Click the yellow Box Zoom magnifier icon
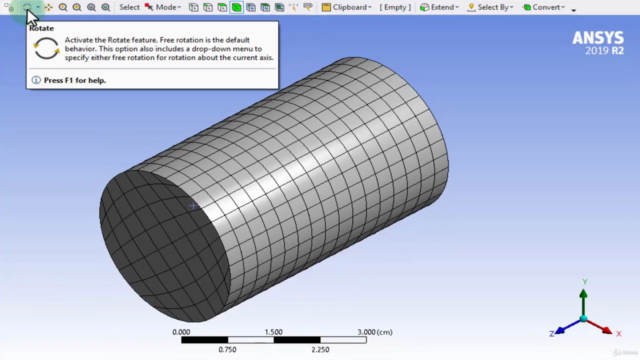The height and width of the screenshot is (360, 640). [77, 7]
